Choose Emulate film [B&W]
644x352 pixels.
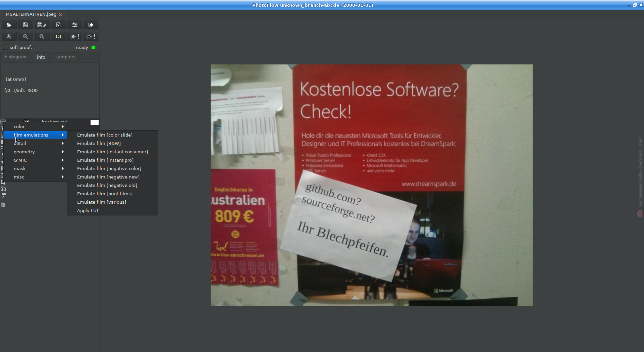pyautogui.click(x=112, y=143)
